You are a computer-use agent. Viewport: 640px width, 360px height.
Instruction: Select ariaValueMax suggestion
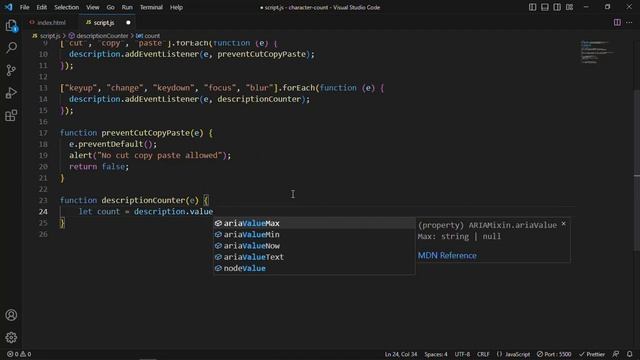[314, 223]
